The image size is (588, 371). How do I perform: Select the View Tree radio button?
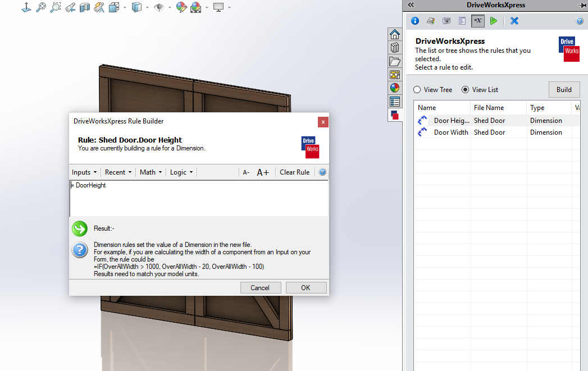[x=417, y=90]
